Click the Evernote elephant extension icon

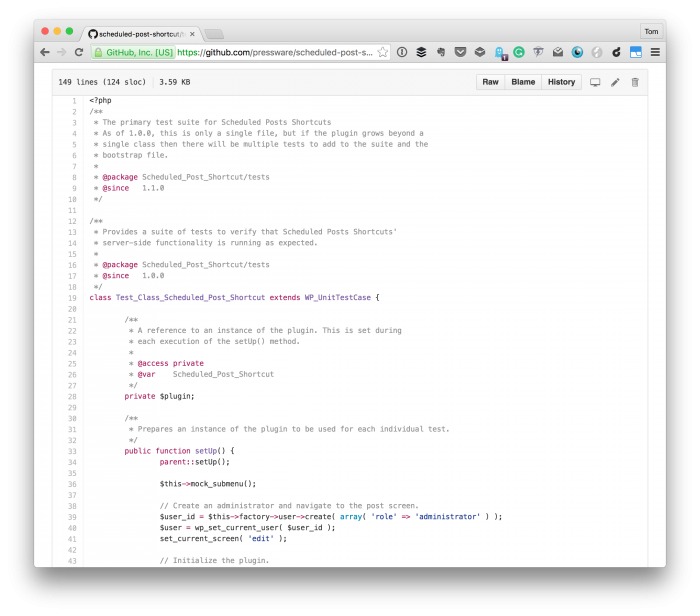coord(441,52)
